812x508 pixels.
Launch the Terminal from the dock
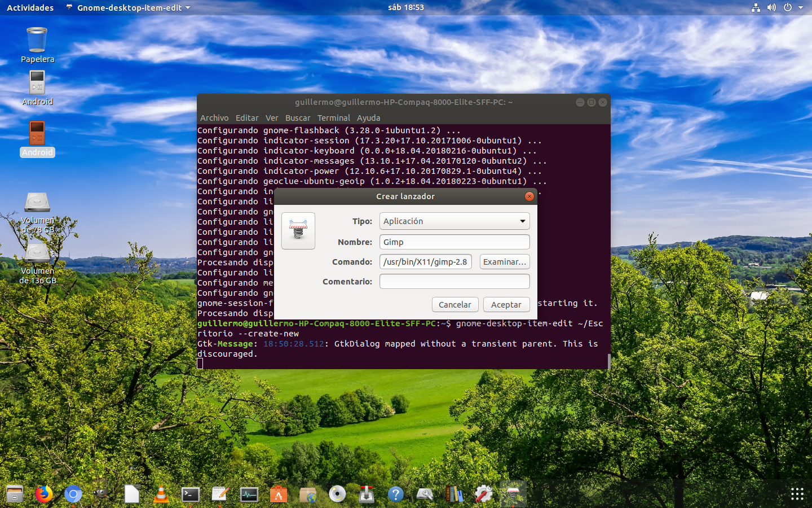point(190,494)
